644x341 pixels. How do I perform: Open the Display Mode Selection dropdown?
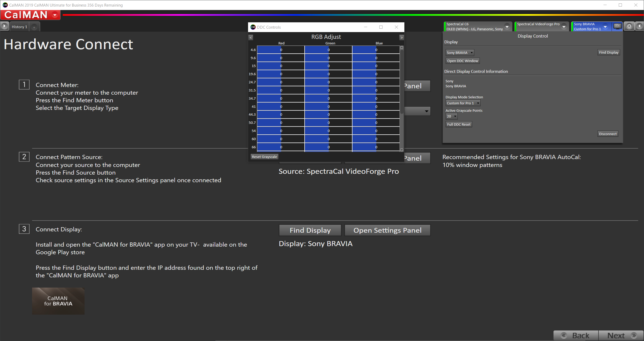coord(463,103)
